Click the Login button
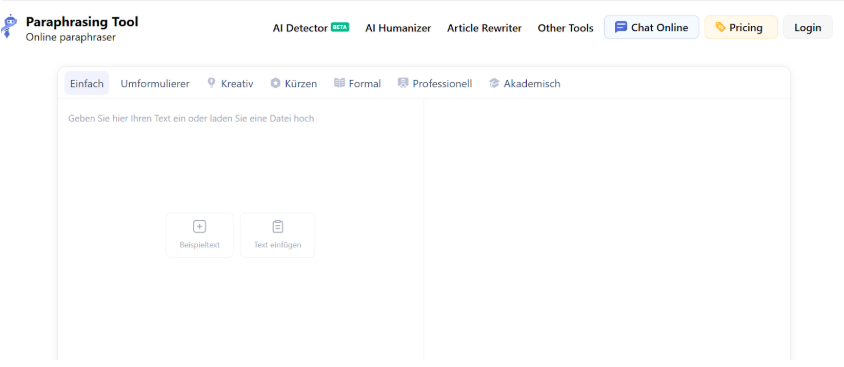Image resolution: width=844 pixels, height=367 pixels. (x=807, y=27)
